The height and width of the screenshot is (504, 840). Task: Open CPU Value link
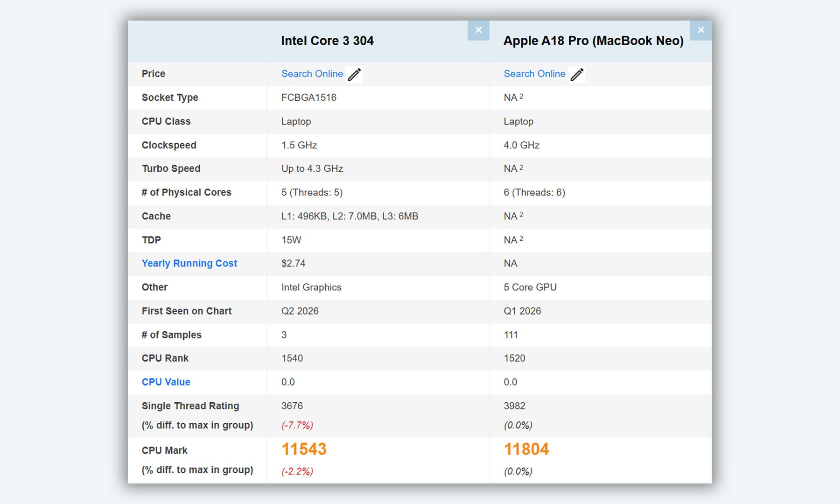[x=166, y=382]
